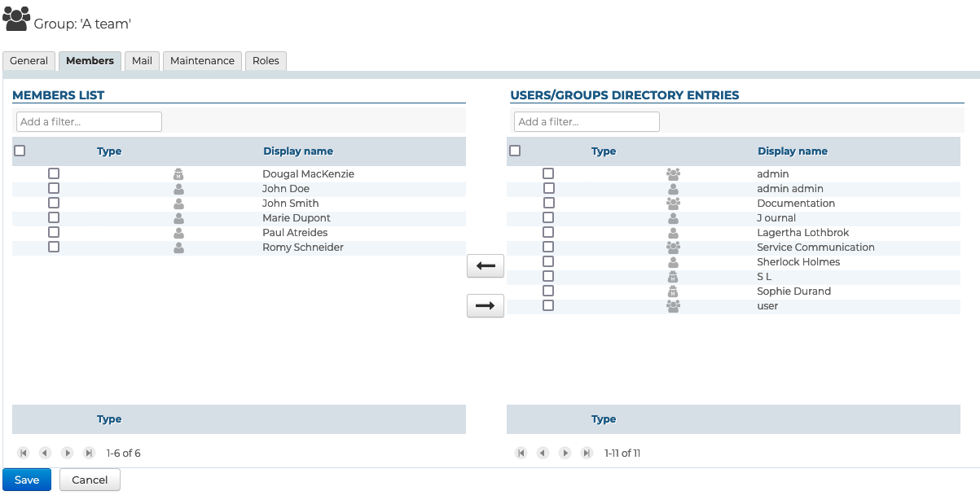Screen dimensions: 980x504
Task: Go to first page of members list
Action: (24, 453)
